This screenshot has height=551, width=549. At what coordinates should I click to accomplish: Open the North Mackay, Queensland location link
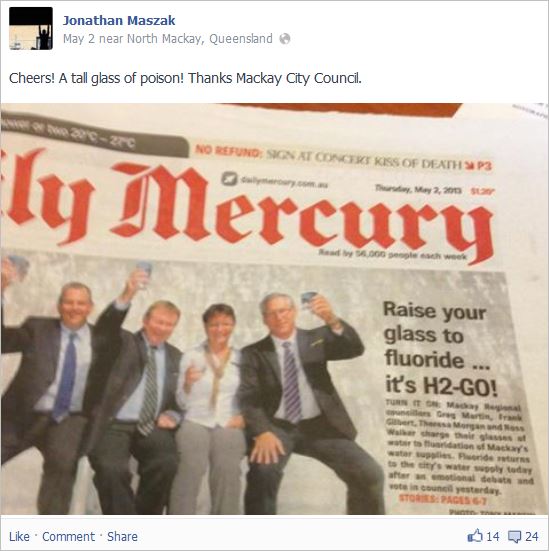pos(200,39)
